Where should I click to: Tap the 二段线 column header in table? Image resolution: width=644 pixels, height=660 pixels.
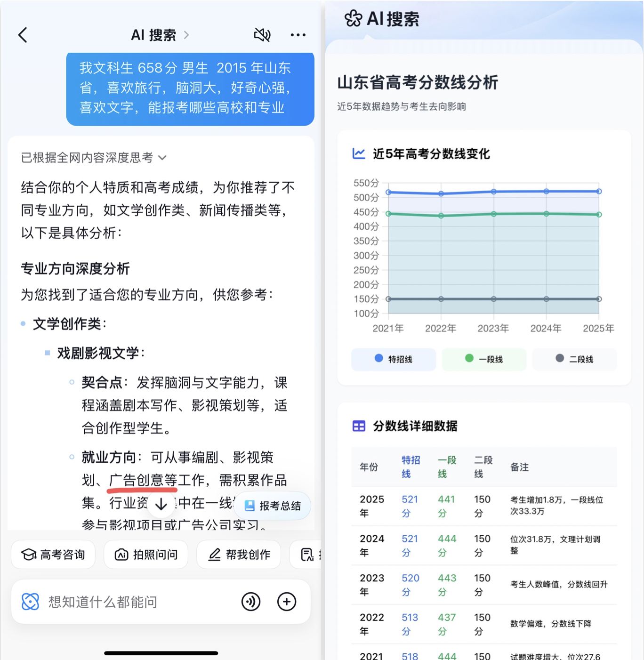pos(483,467)
